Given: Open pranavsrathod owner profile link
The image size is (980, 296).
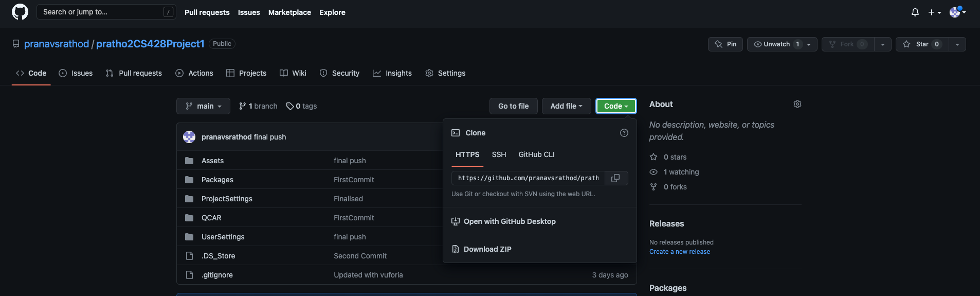Looking at the screenshot, I should tap(57, 44).
